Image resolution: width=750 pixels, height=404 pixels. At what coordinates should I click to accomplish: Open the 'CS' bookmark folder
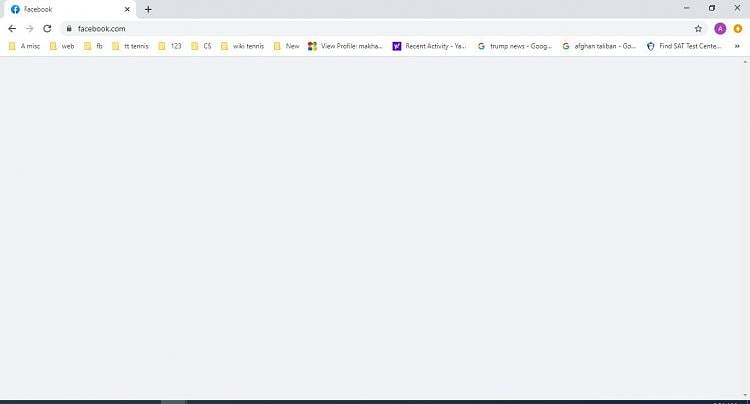(201, 46)
